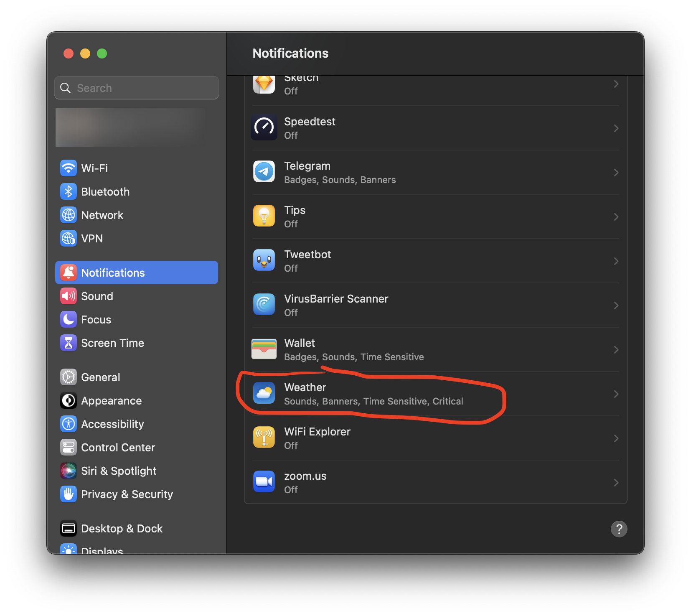Screen dimensions: 691x616
Task: Click the VirusBarrier Scanner icon
Action: click(264, 305)
